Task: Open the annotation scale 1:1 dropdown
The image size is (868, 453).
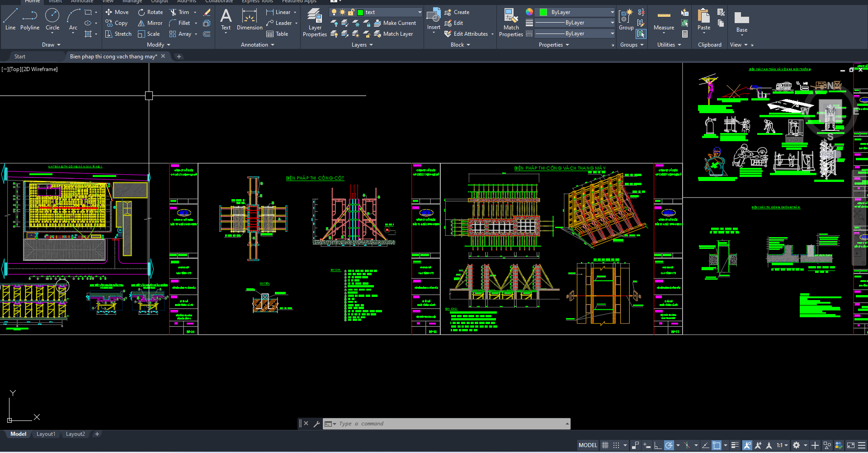Action: (x=782, y=445)
